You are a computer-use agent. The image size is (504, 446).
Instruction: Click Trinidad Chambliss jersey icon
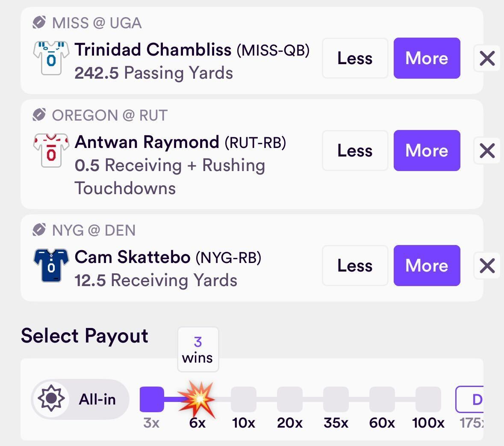pos(51,58)
